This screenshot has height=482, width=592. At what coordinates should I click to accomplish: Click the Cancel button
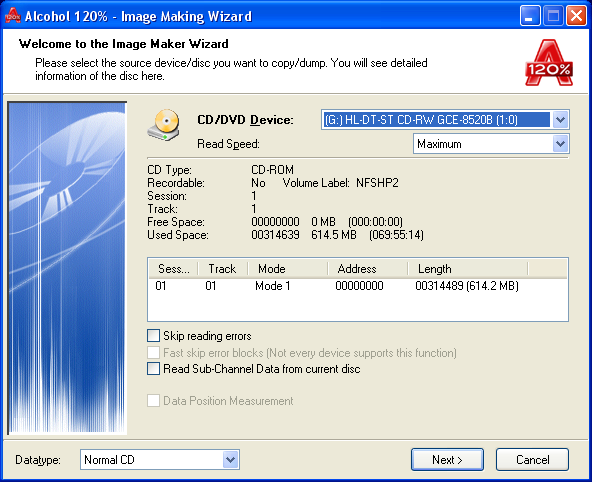click(532, 460)
